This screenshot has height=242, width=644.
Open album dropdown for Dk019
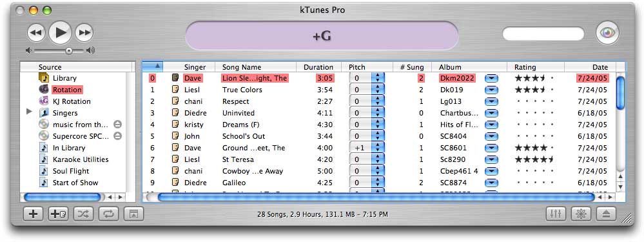pyautogui.click(x=491, y=90)
